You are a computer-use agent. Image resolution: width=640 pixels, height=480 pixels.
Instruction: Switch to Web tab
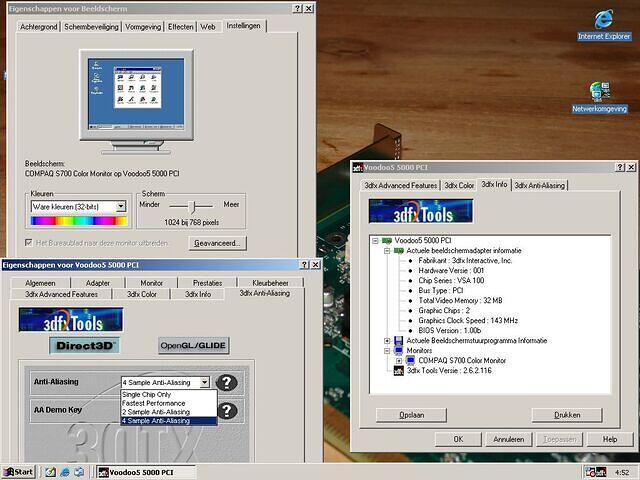pos(208,27)
